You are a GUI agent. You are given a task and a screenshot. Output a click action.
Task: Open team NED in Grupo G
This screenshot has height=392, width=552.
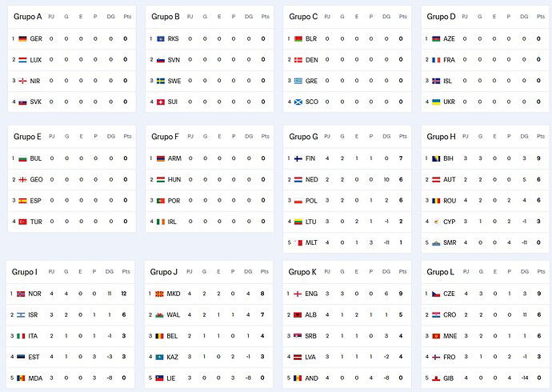(311, 179)
